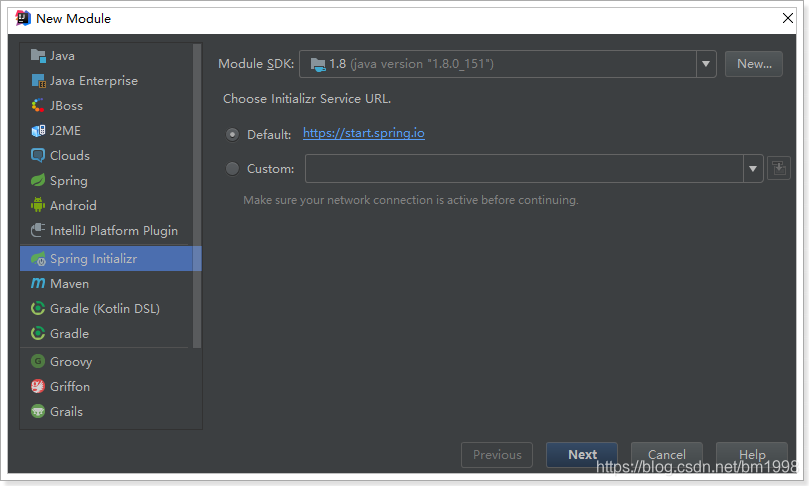Click the Help button
Image resolution: width=809 pixels, height=486 pixels.
[752, 455]
